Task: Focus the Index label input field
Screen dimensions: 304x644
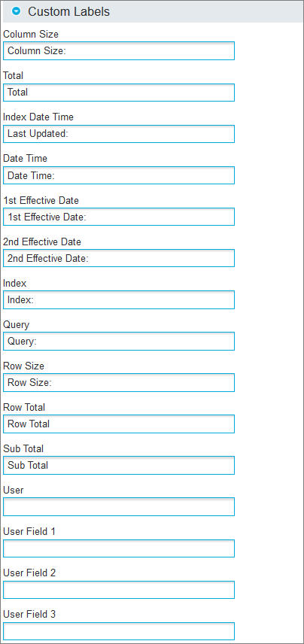Action: tap(119, 300)
